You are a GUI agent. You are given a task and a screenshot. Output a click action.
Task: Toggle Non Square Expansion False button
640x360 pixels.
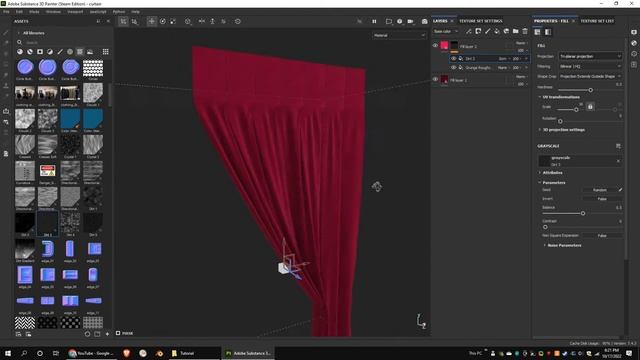point(602,236)
